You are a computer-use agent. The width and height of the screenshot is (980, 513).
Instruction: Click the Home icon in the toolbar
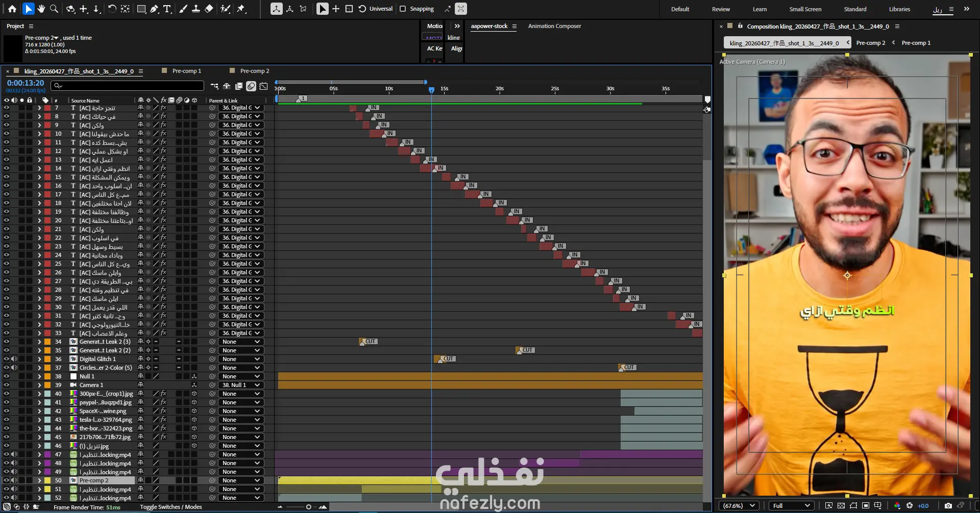(12, 9)
